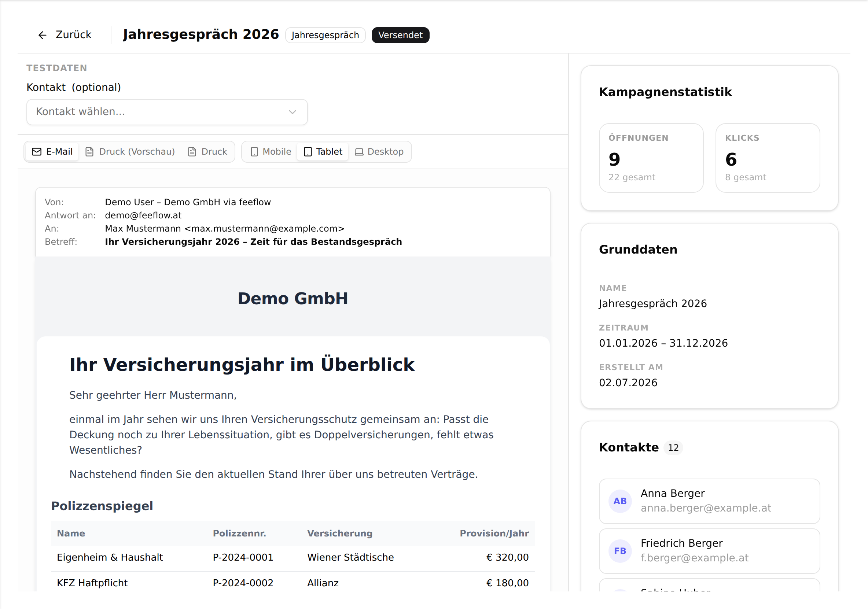Image resolution: width=868 pixels, height=609 pixels.
Task: Click the envelope icon on E-Mail tab
Action: (x=37, y=152)
